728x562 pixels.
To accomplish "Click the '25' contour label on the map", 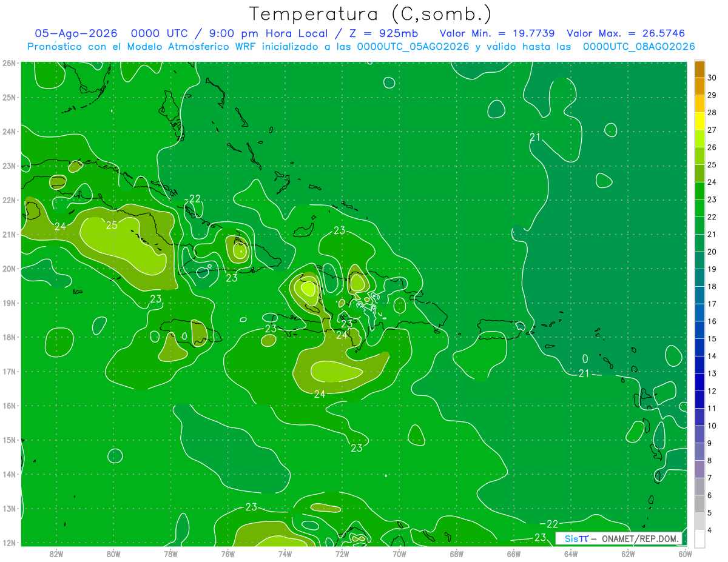I will click(112, 226).
